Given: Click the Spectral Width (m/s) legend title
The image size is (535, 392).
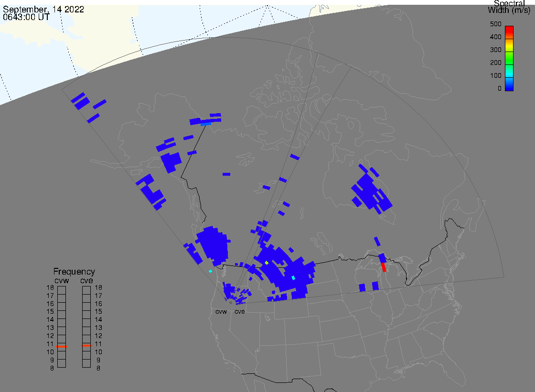Looking at the screenshot, I should 509,7.
